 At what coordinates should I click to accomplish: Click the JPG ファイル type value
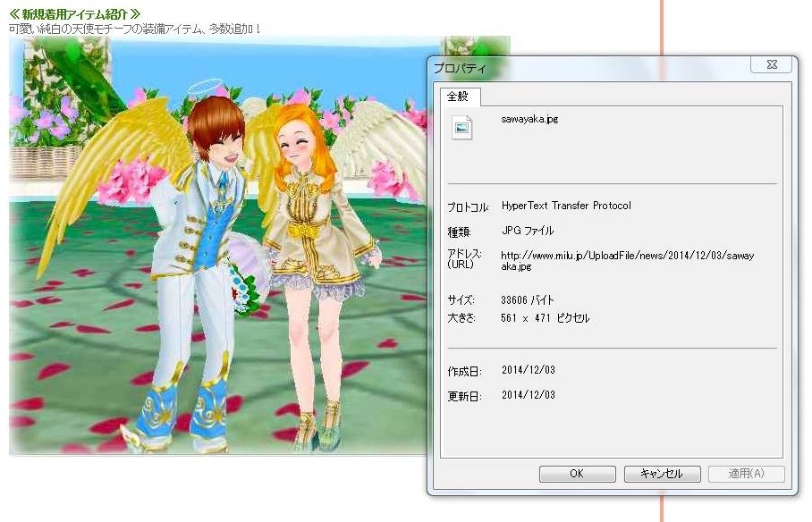(x=528, y=231)
